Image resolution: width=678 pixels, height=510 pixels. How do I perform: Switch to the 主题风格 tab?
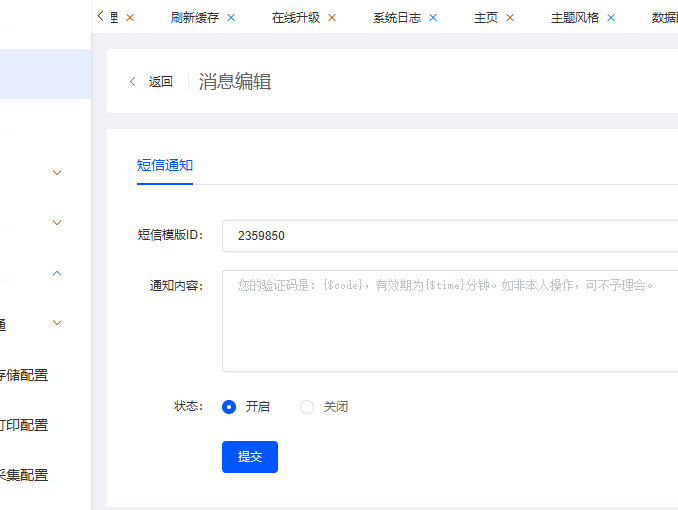tap(575, 18)
